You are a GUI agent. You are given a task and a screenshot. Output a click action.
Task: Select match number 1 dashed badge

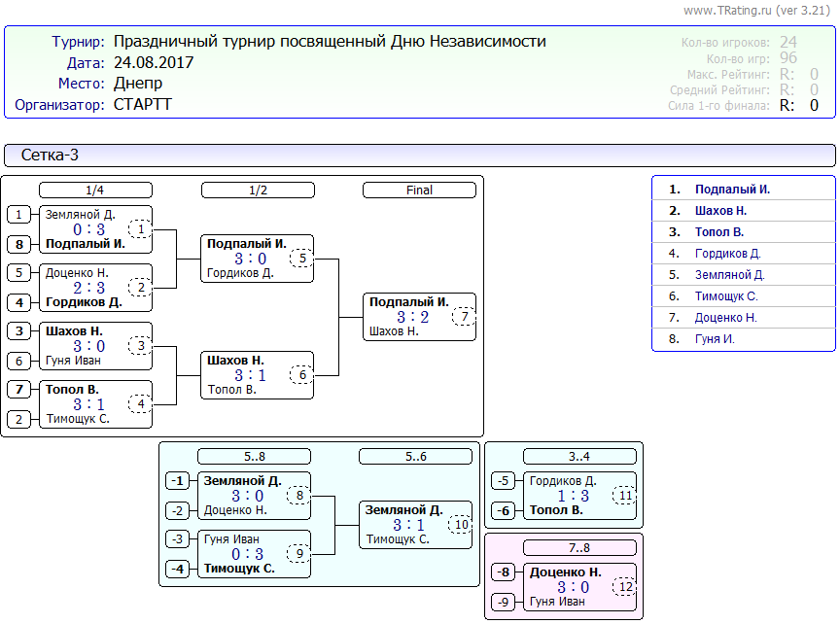[x=141, y=229]
